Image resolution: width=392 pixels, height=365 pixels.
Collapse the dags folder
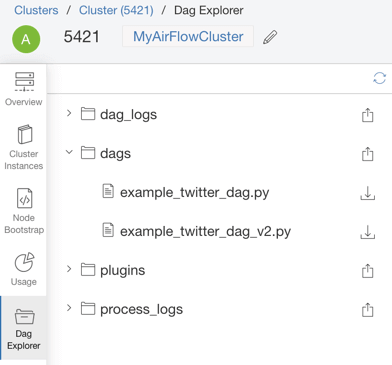[69, 152]
